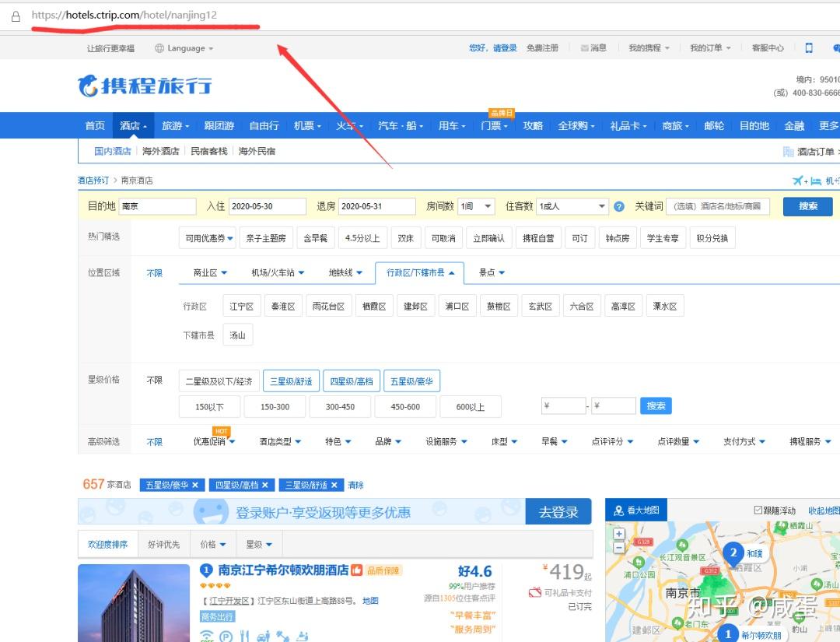Click the price range 搜索 button

point(656,405)
